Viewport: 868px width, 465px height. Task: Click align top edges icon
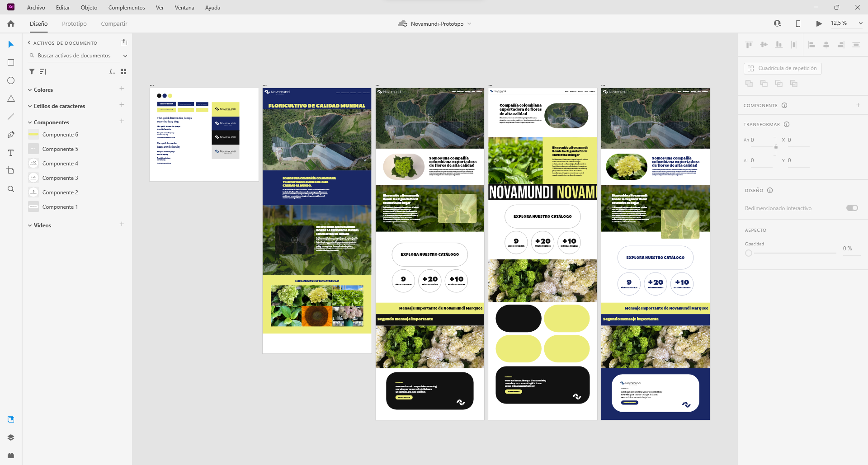749,44
